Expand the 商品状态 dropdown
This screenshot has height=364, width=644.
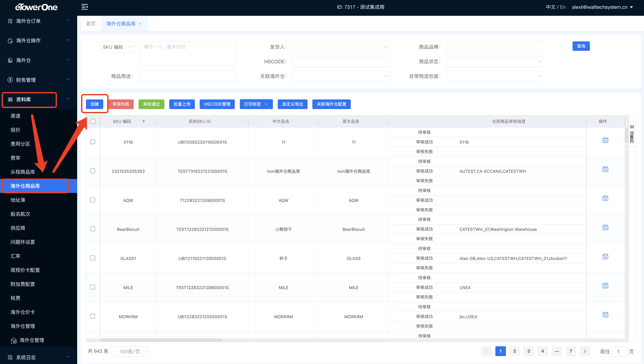point(495,62)
